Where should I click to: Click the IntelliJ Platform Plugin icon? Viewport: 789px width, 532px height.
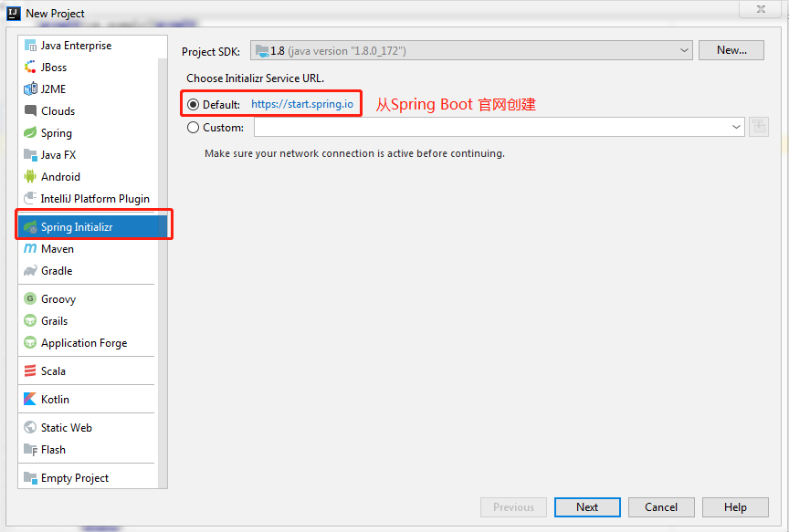(x=30, y=198)
